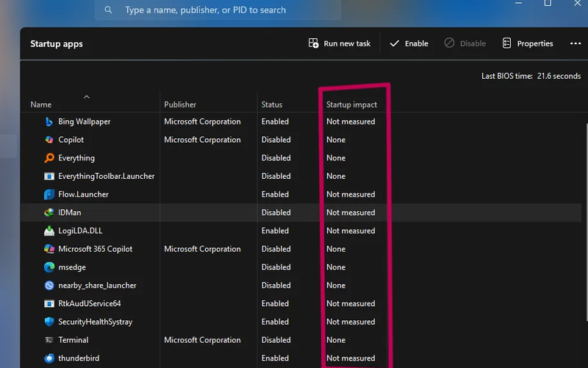Image resolution: width=588 pixels, height=368 pixels.
Task: Select the msedge row name
Action: (72, 267)
